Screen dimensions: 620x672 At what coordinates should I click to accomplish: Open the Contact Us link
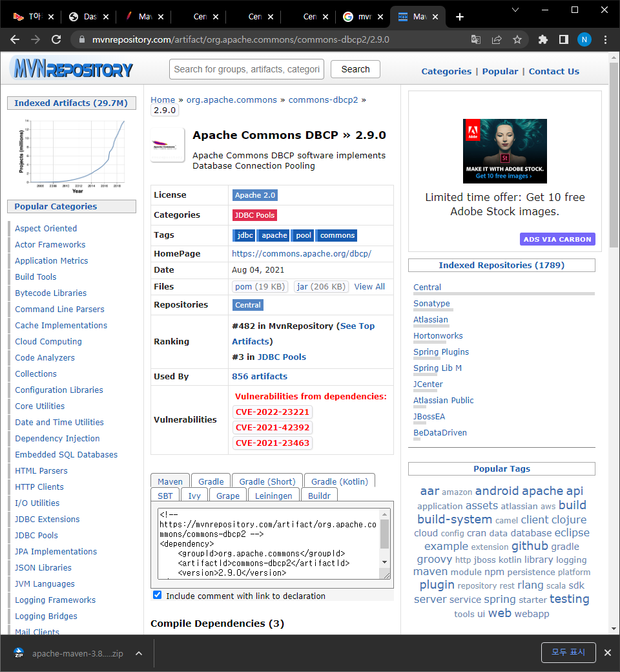(553, 72)
